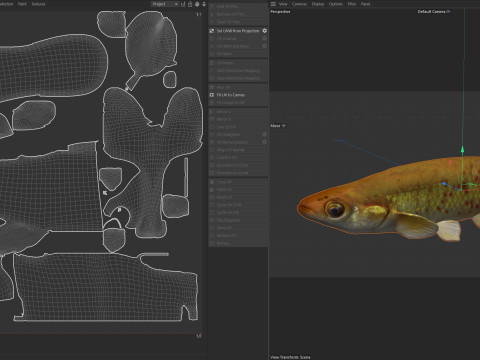Click the Start Interactive Mapping command
This screenshot has height=360, width=480.
[238, 70]
